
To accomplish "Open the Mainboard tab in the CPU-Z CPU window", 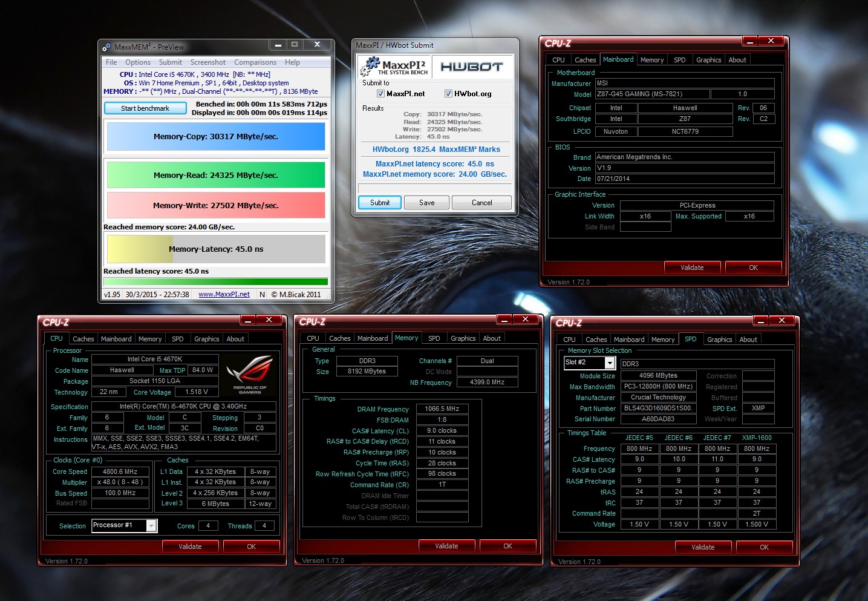I will coord(116,339).
